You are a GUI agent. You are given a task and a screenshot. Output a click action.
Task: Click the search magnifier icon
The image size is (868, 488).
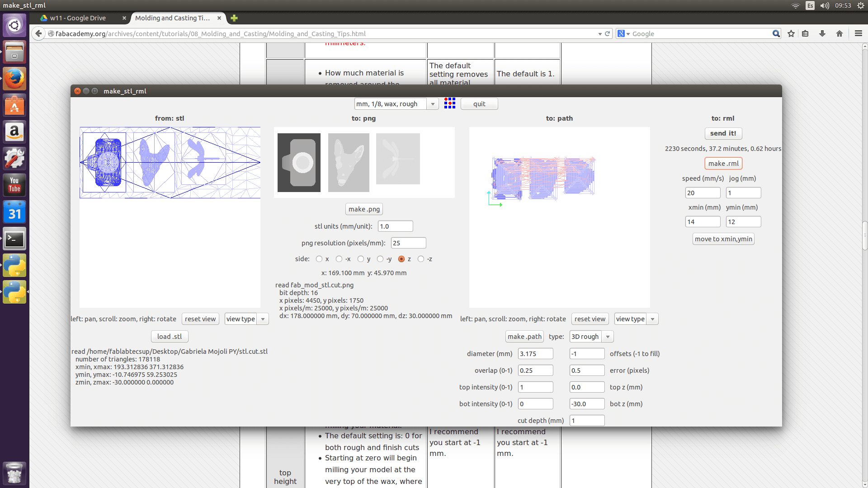[776, 33]
